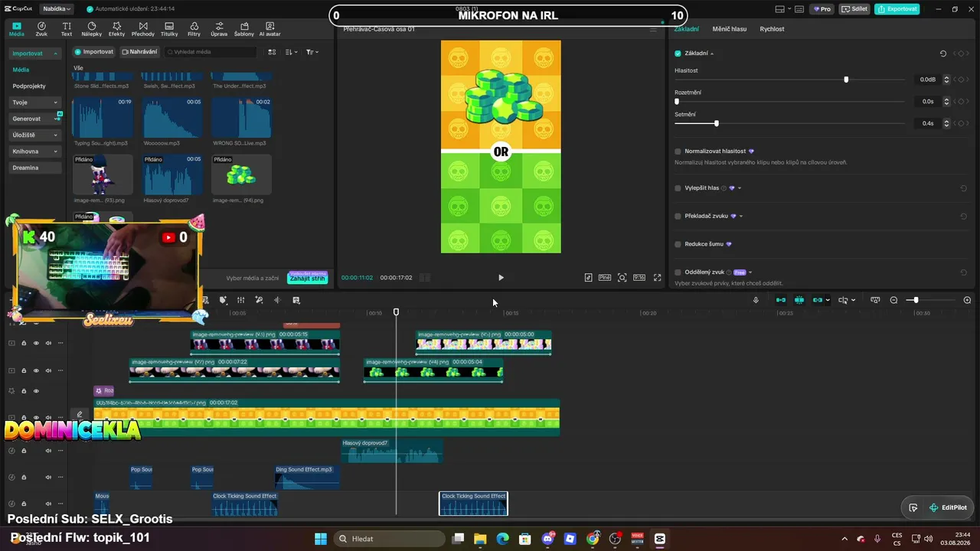Click the fullscreen preview icon
Screen dimensions: 980x551
[x=657, y=278]
